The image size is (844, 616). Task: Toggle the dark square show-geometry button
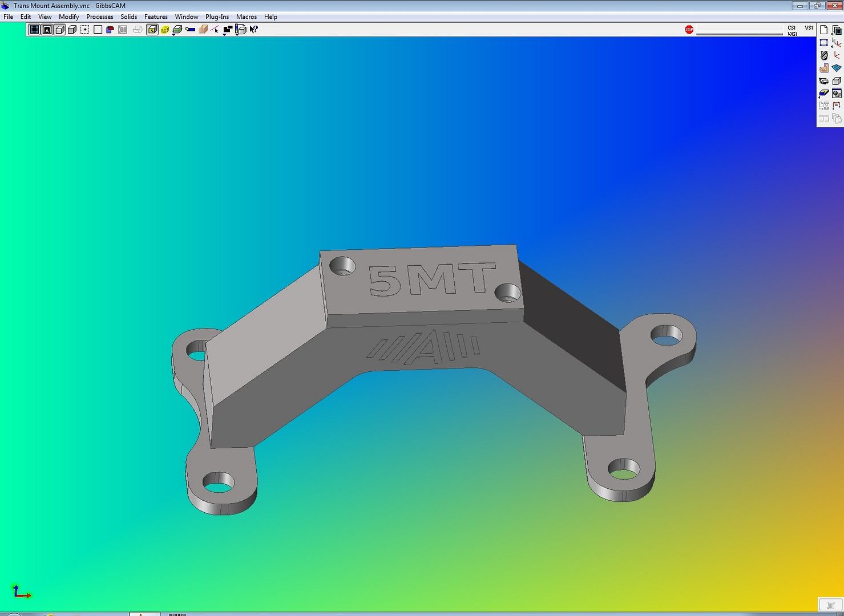(34, 30)
